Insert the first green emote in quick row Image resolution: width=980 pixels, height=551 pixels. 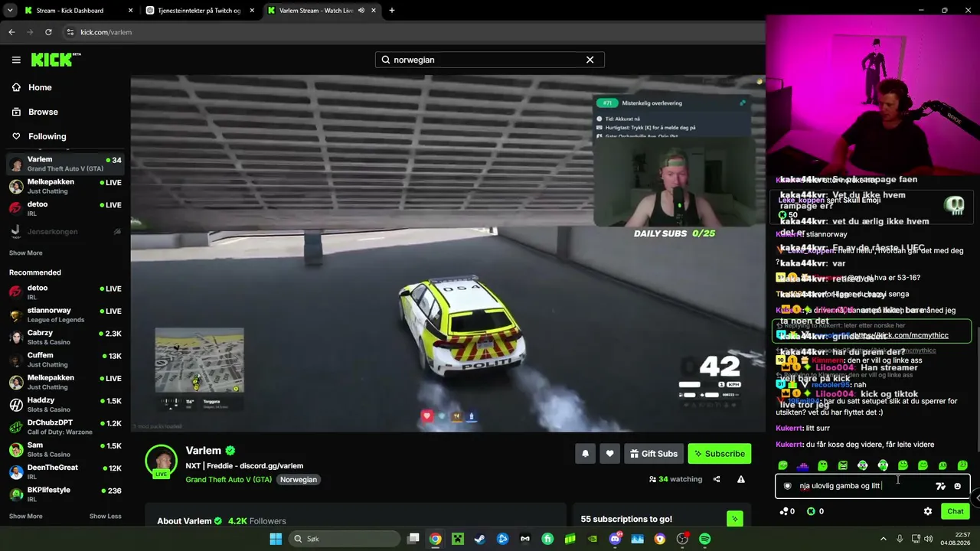point(782,465)
